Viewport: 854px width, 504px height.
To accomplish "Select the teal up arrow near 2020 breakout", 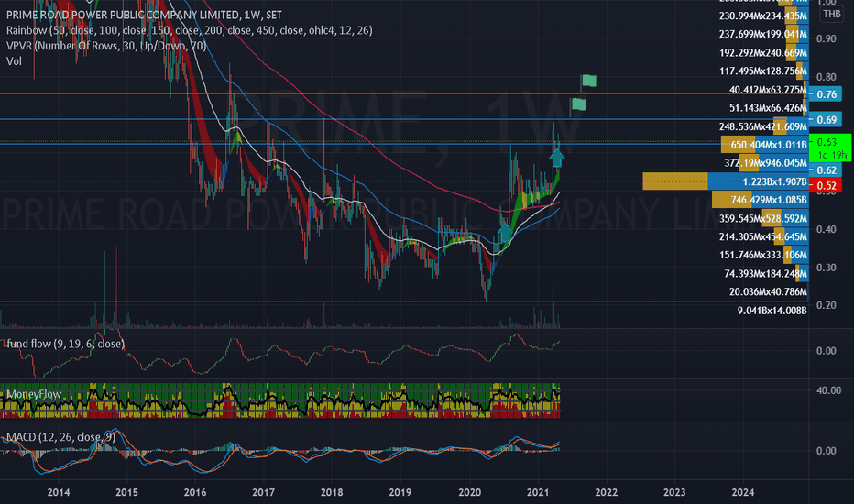I will 506,233.
